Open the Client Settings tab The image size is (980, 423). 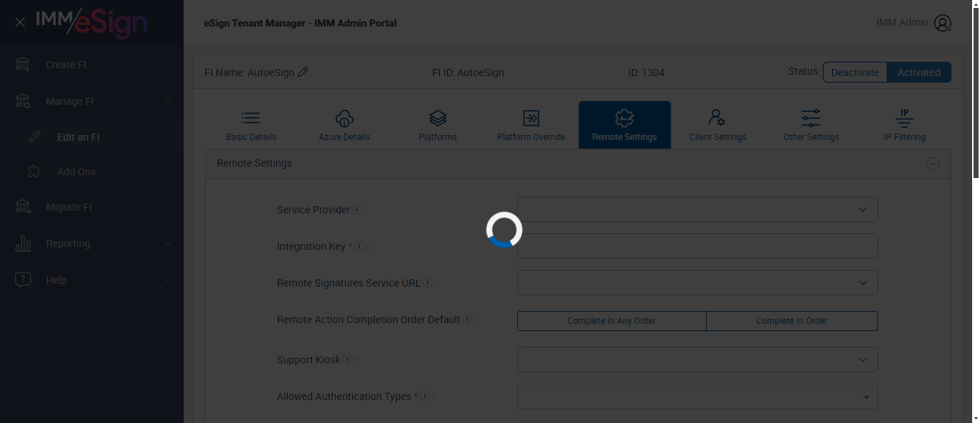click(718, 125)
